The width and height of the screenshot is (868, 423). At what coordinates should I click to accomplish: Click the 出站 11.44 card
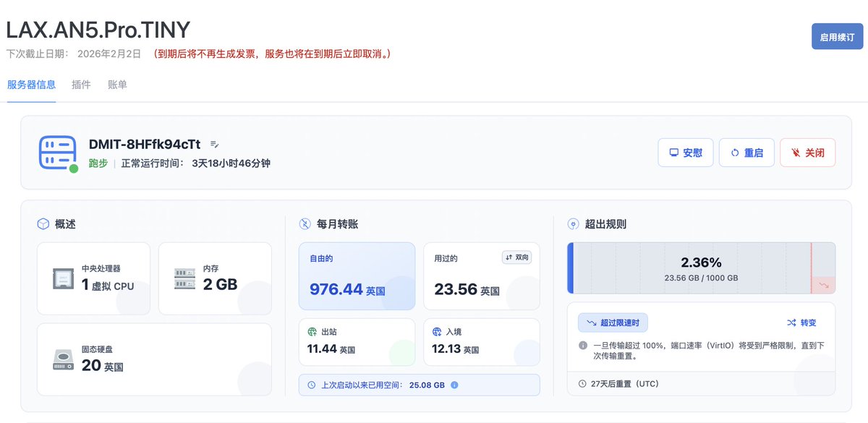coord(357,342)
